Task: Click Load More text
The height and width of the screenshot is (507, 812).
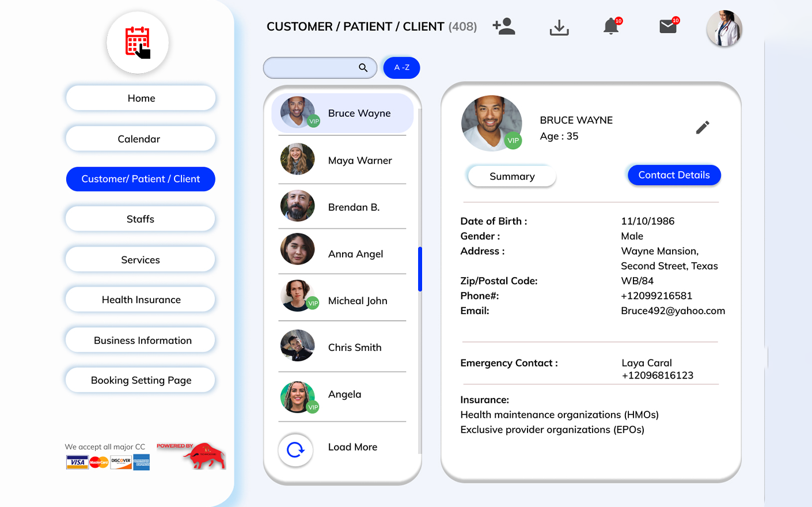Action: click(352, 447)
